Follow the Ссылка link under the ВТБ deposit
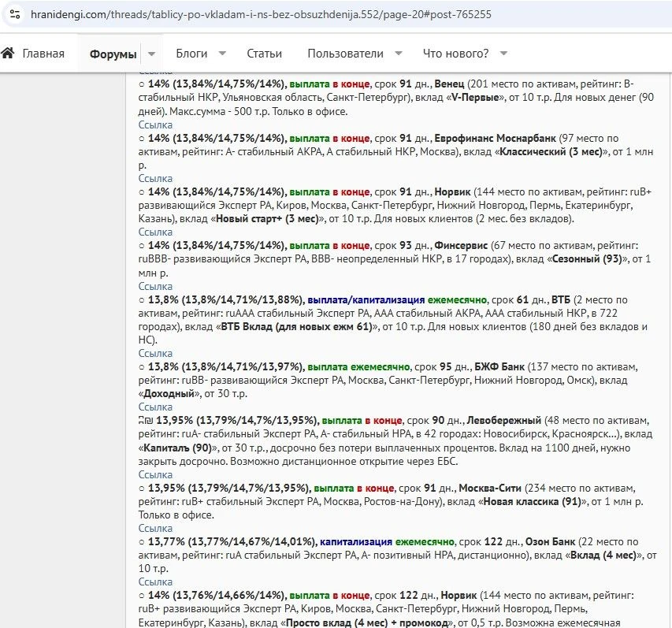This screenshot has width=672, height=628. (x=155, y=353)
